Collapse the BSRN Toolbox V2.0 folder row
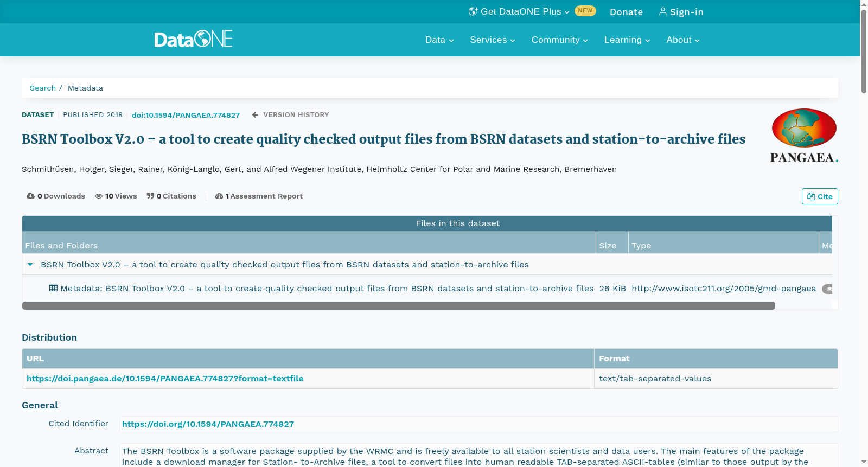 pos(30,265)
